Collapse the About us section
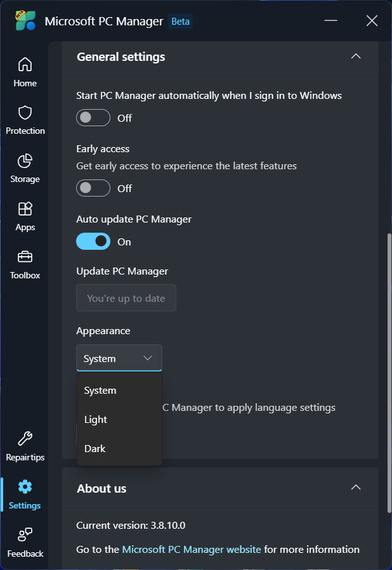This screenshot has height=570, width=392. [x=356, y=488]
